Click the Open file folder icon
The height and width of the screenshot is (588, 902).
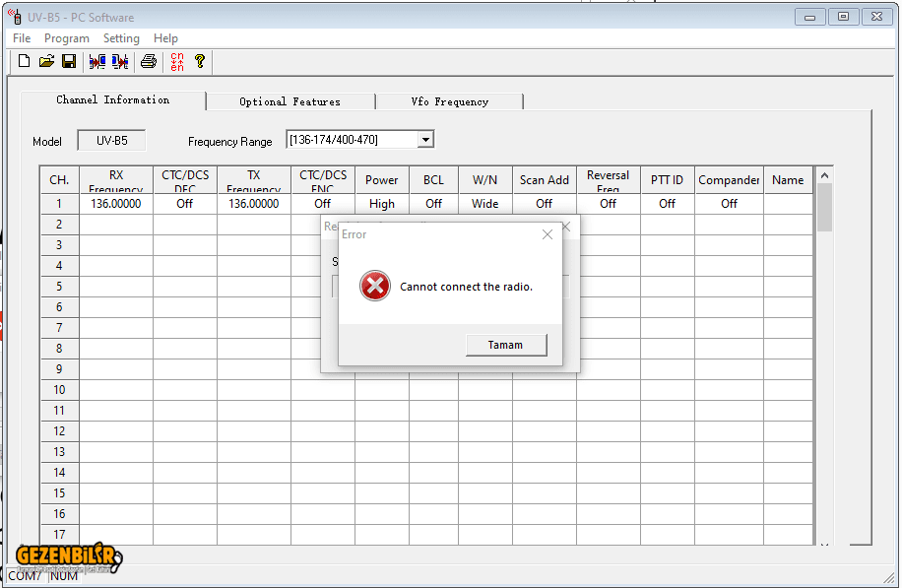click(x=46, y=61)
